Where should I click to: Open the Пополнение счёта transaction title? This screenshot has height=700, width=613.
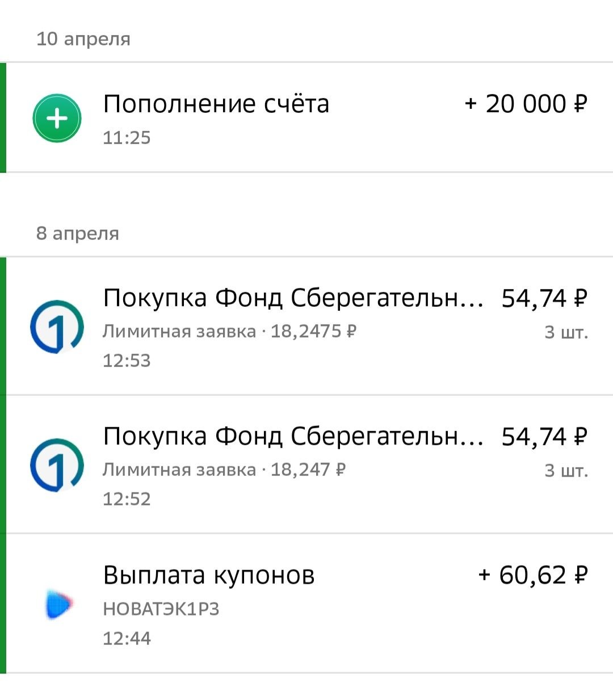click(216, 104)
